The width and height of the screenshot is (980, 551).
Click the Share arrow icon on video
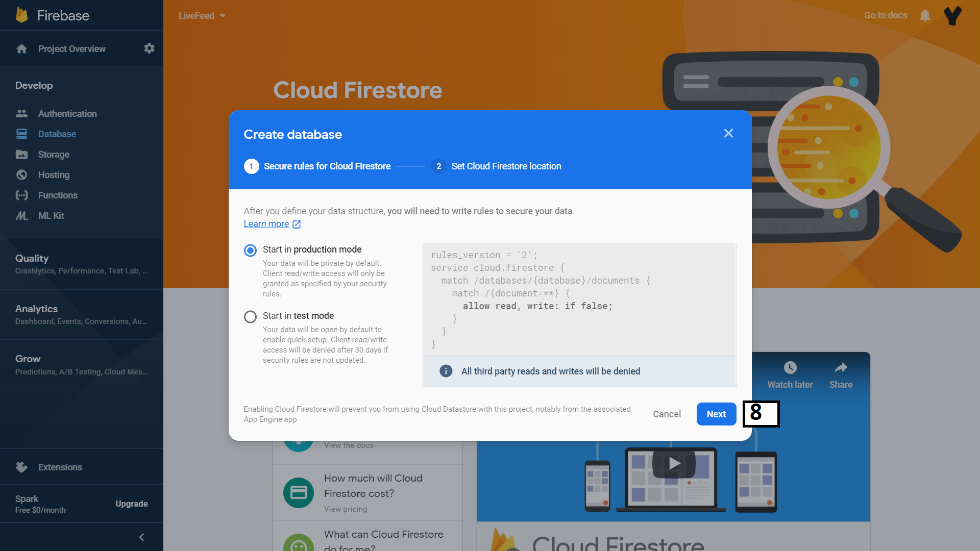tap(841, 367)
